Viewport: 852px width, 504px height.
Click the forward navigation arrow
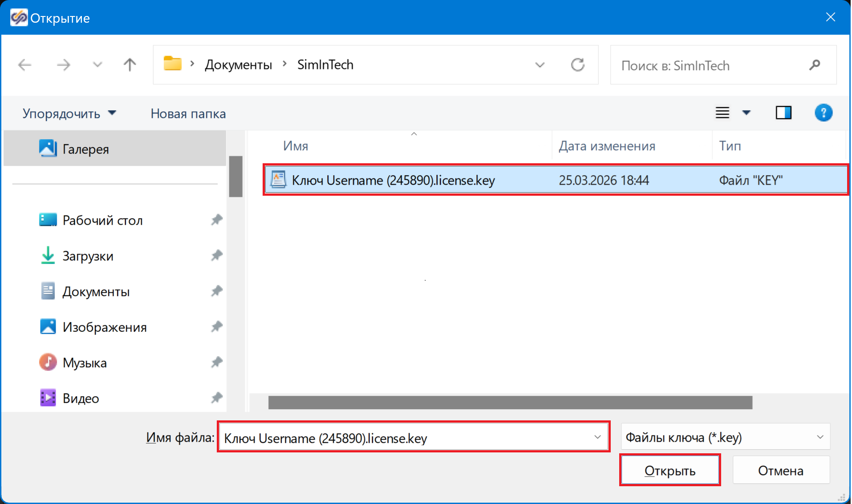[x=63, y=65]
